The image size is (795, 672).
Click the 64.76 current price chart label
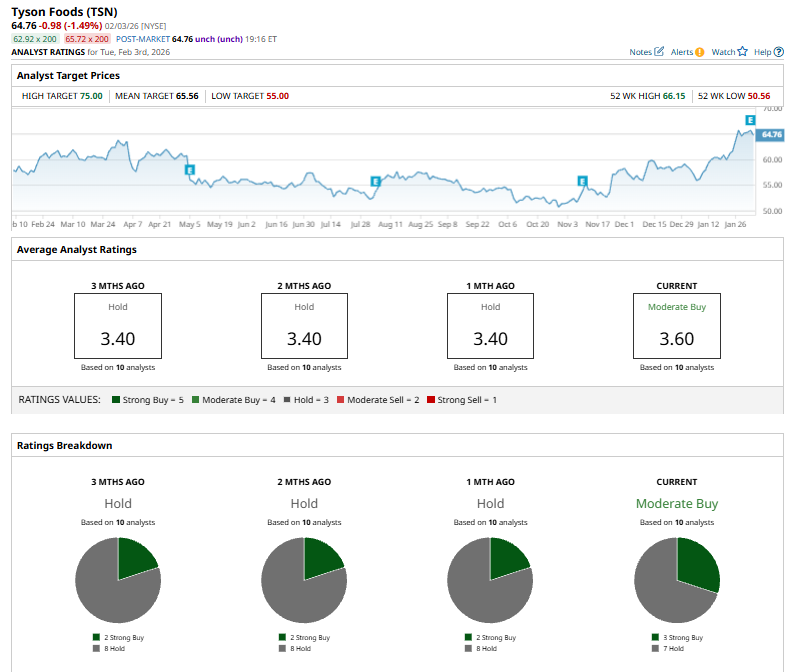pyautogui.click(x=770, y=134)
